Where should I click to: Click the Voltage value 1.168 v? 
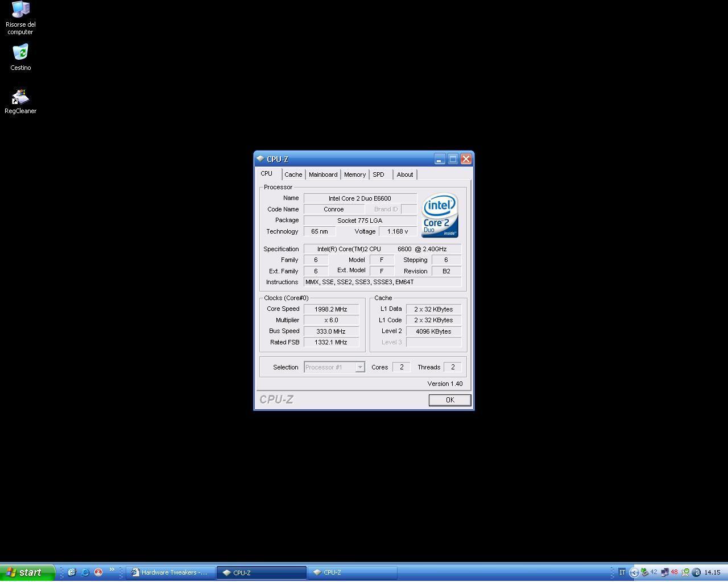click(398, 231)
